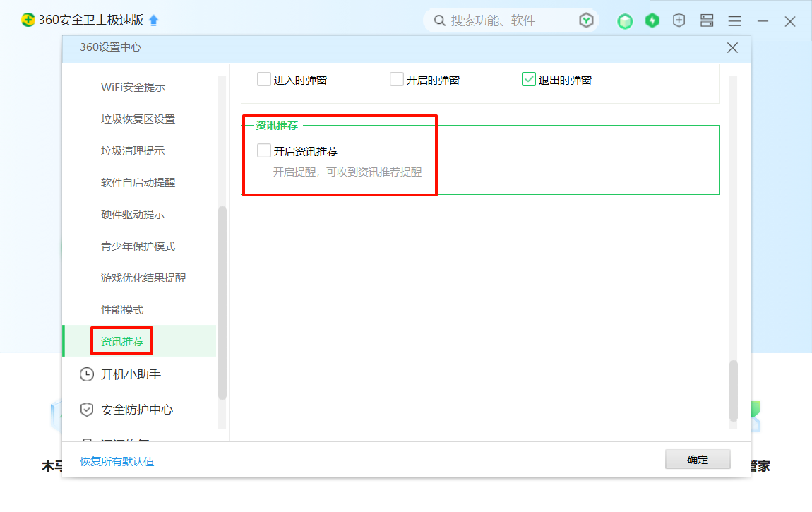The image size is (812, 512).
Task: Click the 恢复所有默认值 link
Action: 117,462
